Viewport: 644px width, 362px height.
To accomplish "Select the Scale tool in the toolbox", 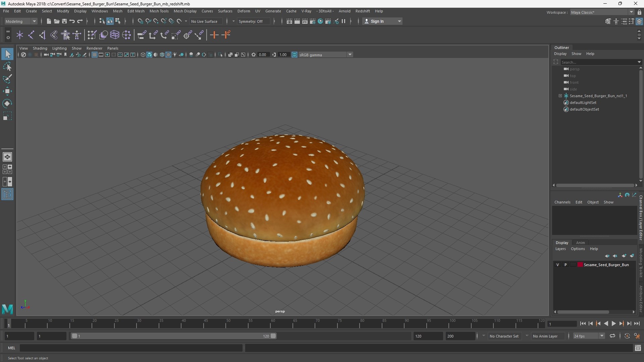I will tap(7, 116).
